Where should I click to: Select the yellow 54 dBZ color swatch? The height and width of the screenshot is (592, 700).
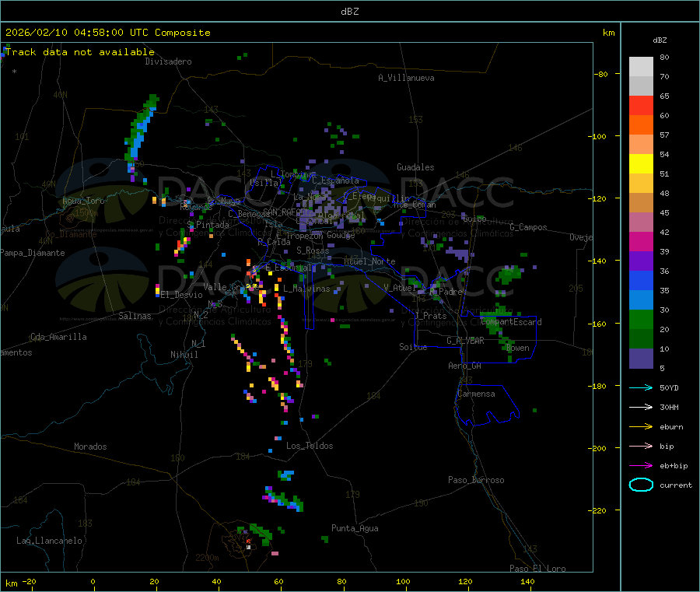[x=641, y=164]
